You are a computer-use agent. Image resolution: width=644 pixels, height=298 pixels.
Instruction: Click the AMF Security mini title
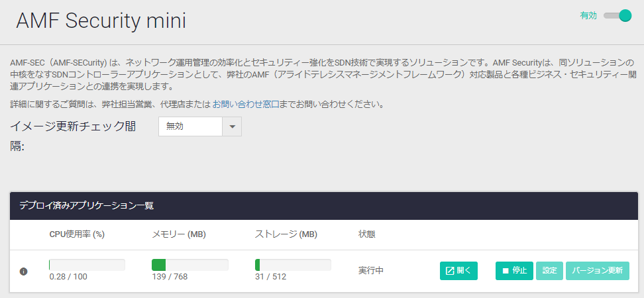[x=101, y=21]
